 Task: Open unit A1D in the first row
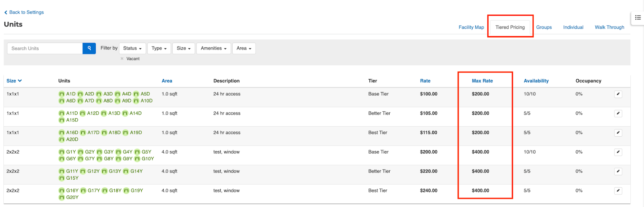[70, 94]
